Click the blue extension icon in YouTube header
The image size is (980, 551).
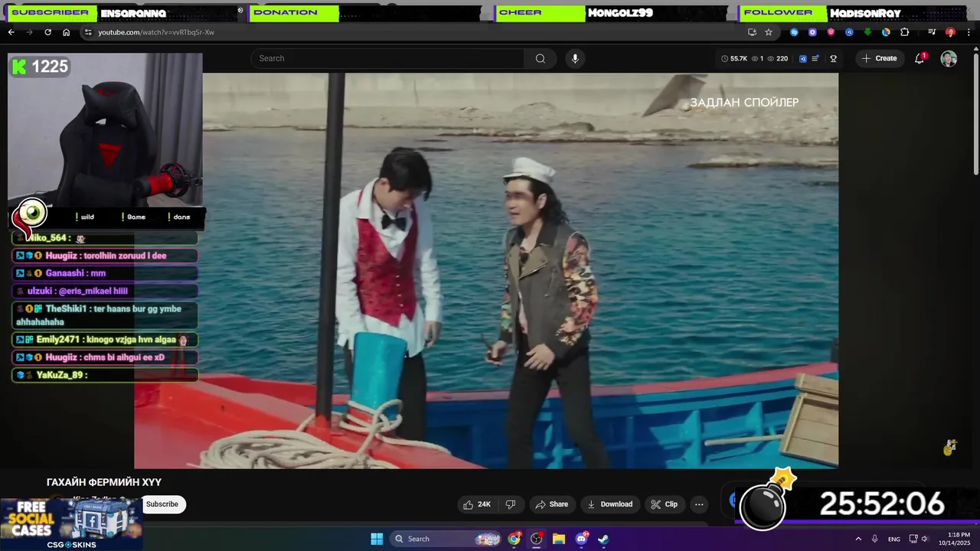(803, 58)
